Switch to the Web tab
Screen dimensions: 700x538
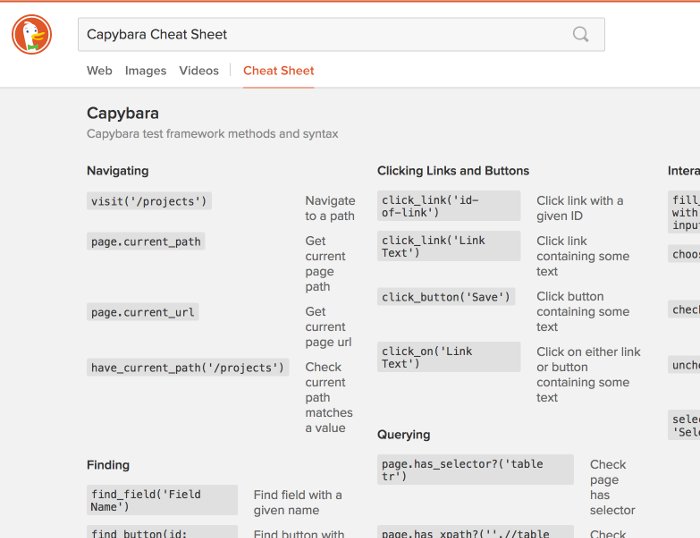(x=99, y=71)
